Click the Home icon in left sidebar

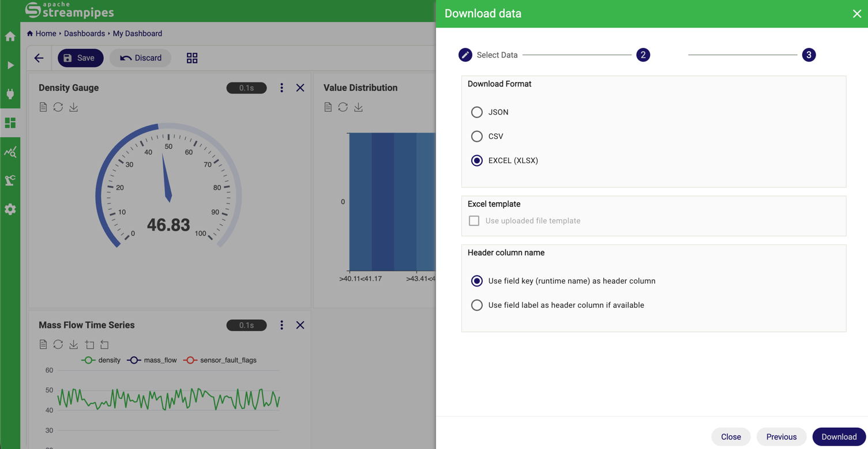pos(10,37)
